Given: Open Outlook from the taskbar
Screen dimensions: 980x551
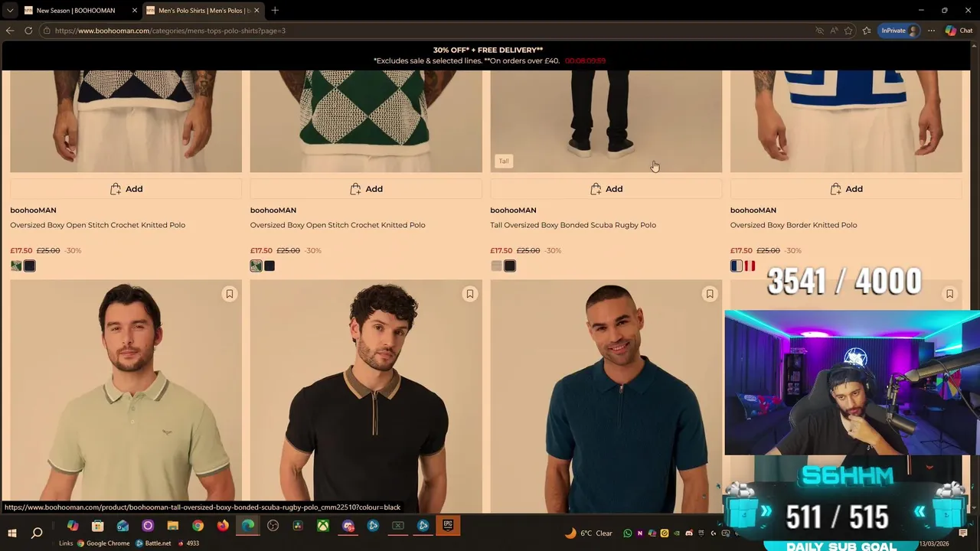Looking at the screenshot, I should point(122,526).
